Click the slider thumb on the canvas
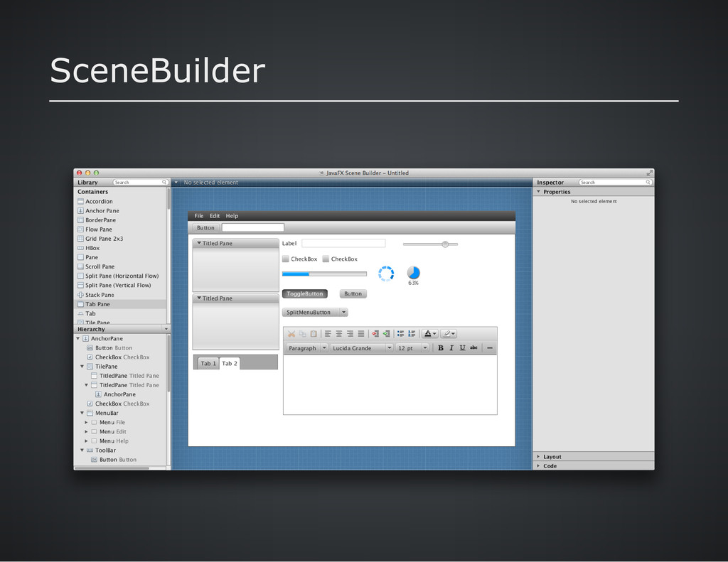This screenshot has height=562, width=728. pos(445,244)
